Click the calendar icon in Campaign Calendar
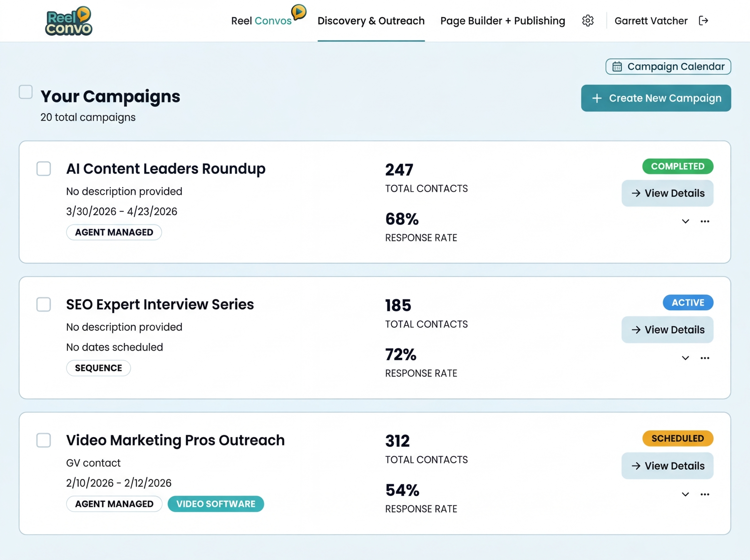The image size is (750, 560). (617, 67)
